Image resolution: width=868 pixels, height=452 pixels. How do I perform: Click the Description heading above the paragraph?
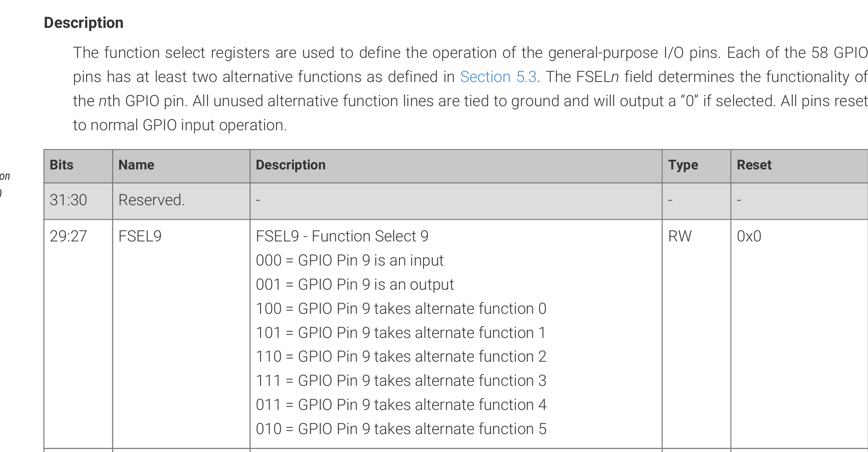point(84,23)
